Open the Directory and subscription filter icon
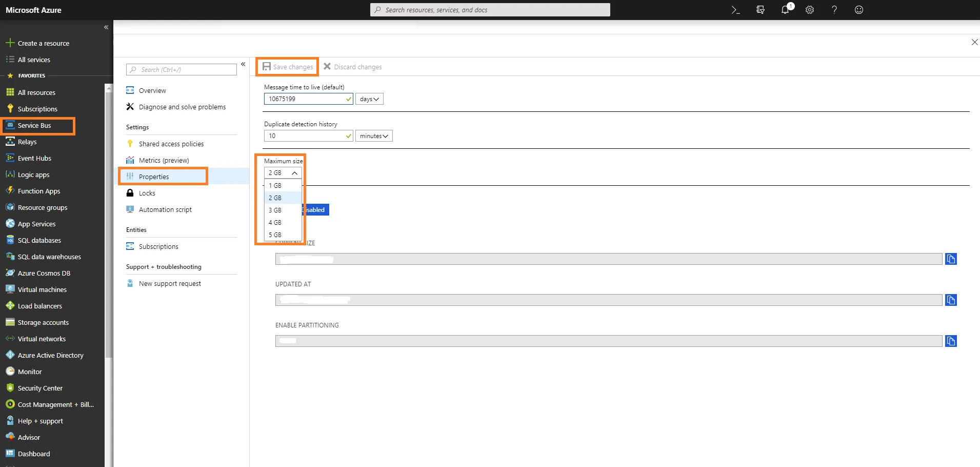Viewport: 980px width, 467px height. [x=761, y=10]
